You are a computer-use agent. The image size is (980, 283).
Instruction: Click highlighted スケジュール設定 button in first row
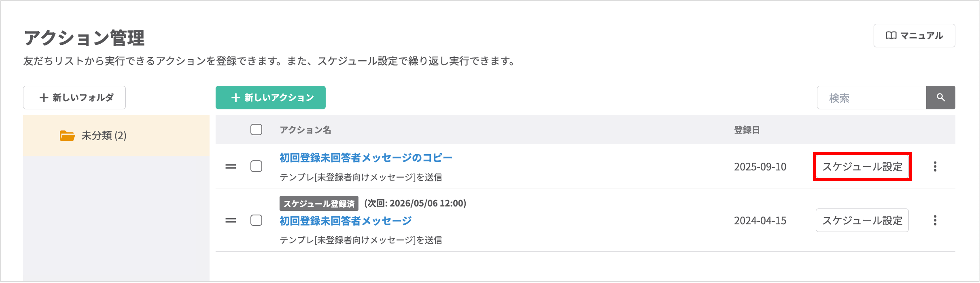862,166
